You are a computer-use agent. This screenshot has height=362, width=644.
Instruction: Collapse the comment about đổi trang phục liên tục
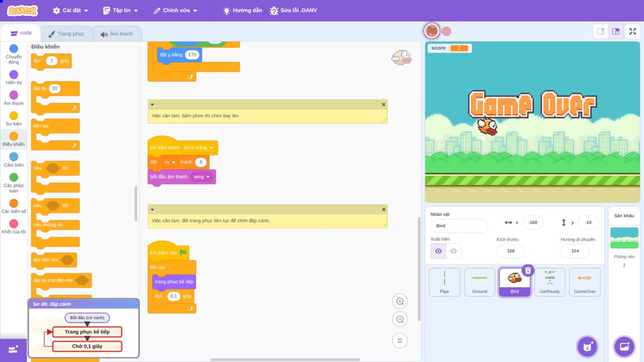coord(152,210)
